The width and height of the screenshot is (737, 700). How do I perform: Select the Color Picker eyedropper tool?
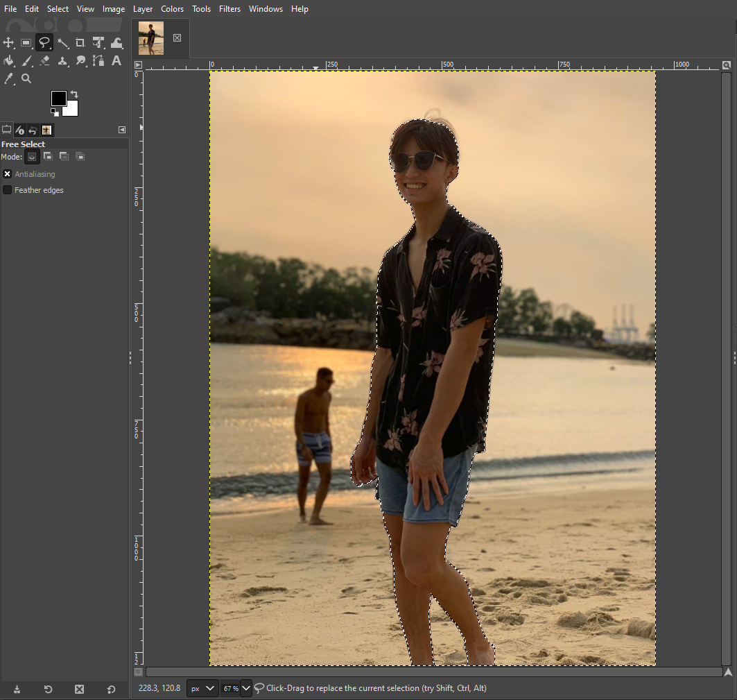point(9,79)
